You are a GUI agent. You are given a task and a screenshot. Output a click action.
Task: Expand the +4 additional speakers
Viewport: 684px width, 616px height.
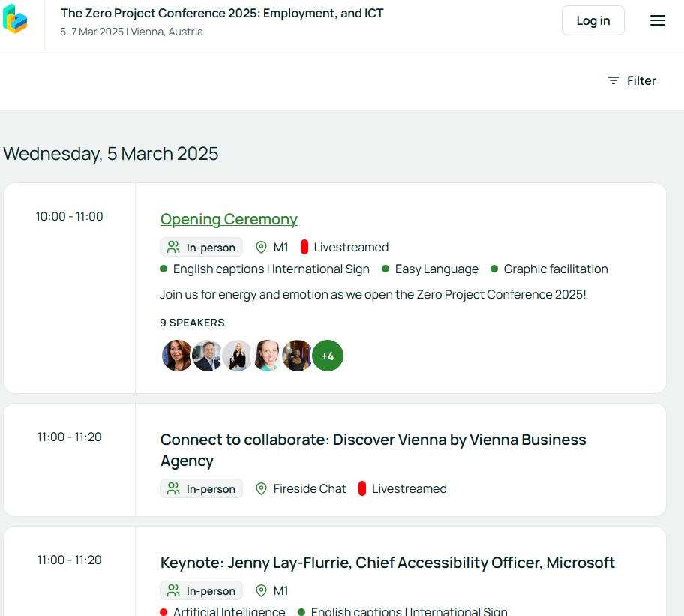click(328, 356)
